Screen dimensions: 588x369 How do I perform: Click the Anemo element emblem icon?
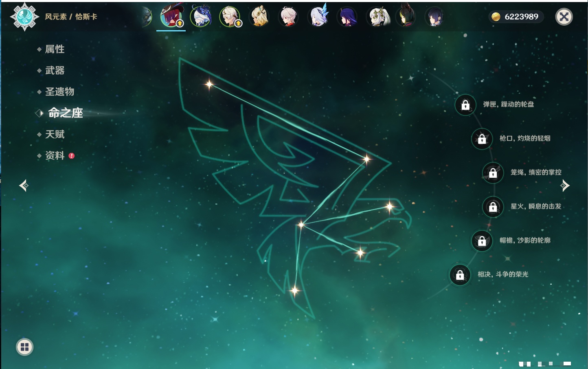tap(24, 17)
